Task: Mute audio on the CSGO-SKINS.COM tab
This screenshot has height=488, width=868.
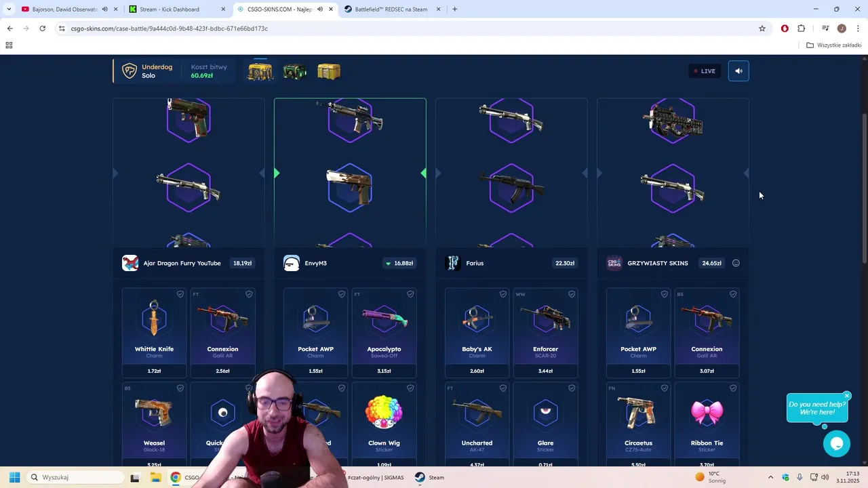Action: [x=319, y=9]
